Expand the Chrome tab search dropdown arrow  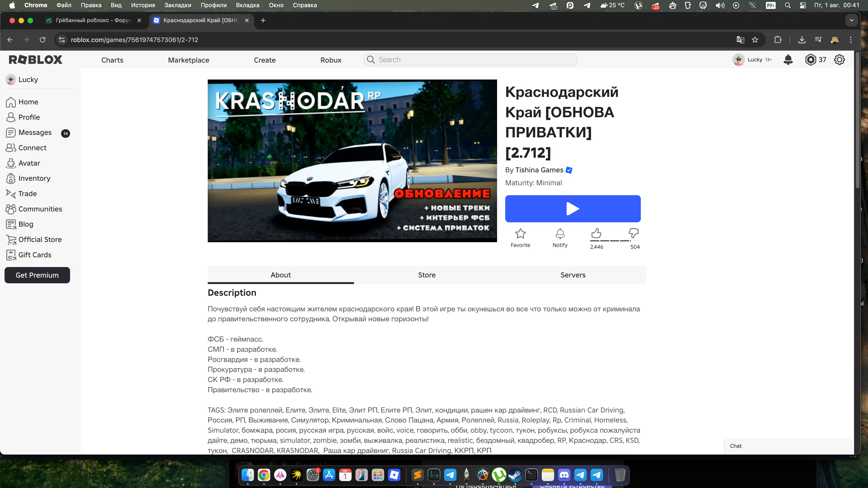851,20
